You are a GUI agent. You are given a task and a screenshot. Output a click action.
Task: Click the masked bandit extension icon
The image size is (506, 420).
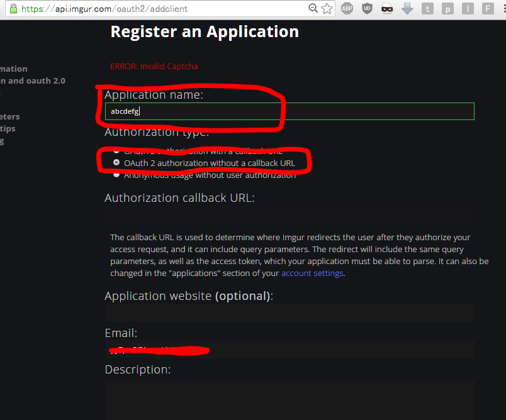coord(387,9)
